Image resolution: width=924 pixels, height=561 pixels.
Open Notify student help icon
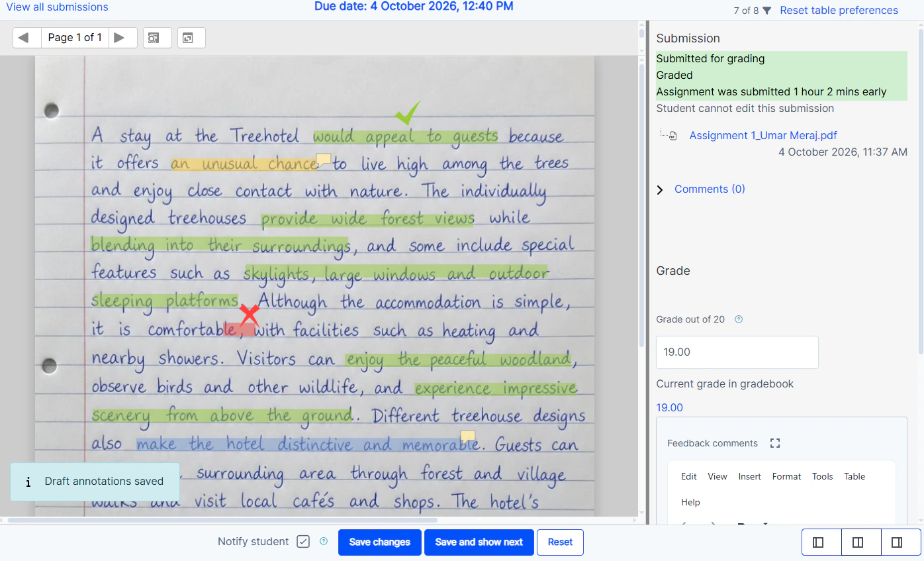(324, 541)
